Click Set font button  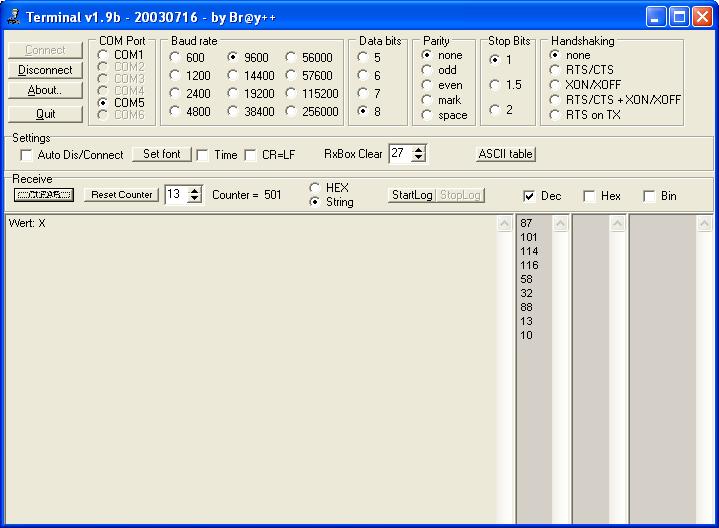coord(161,154)
